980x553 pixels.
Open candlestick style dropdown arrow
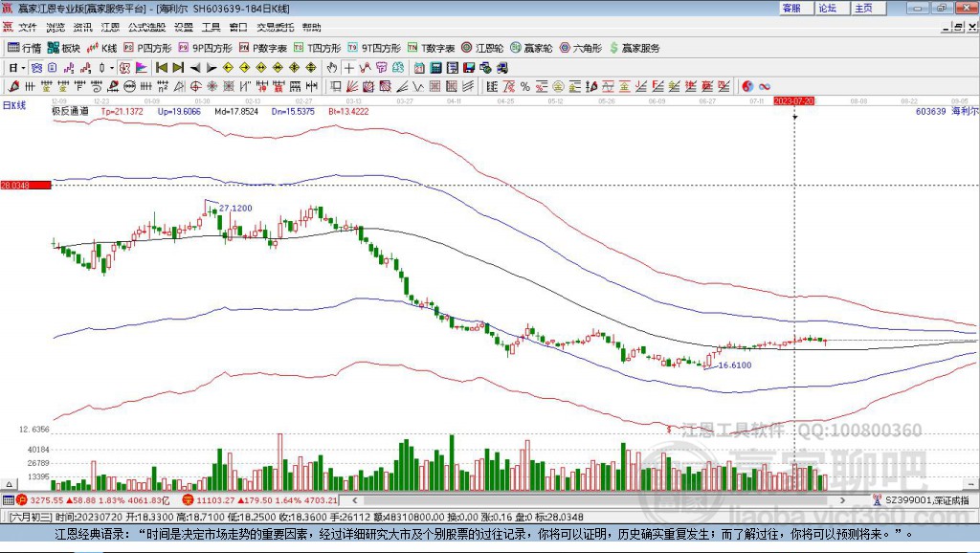[112, 68]
